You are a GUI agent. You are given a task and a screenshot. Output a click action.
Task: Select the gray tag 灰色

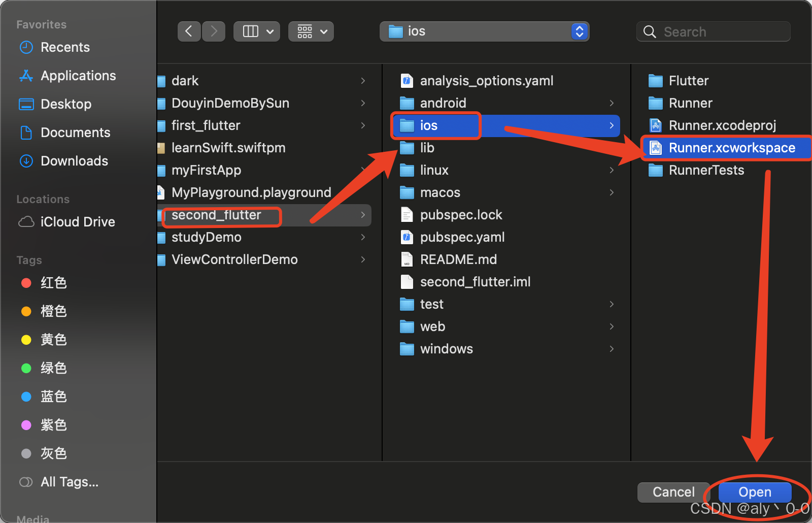53,453
